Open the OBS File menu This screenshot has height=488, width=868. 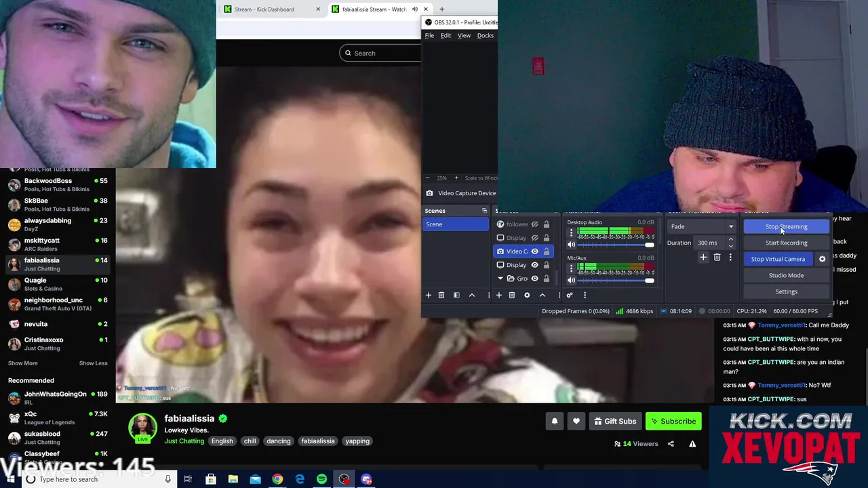point(429,35)
